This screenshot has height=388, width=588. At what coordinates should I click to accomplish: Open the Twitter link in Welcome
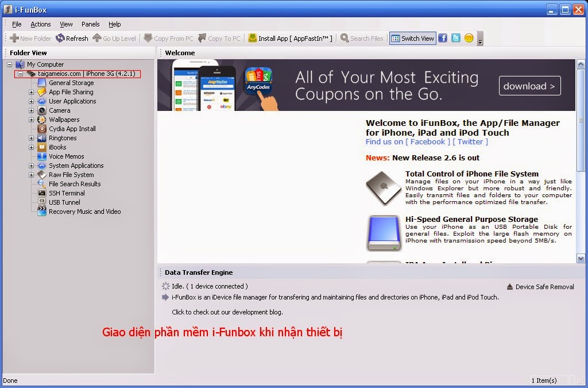(x=470, y=142)
